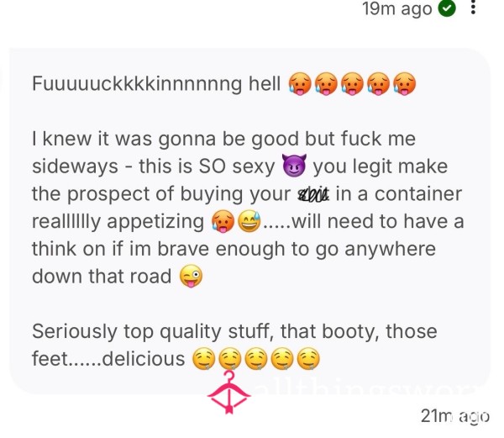Click the grinning sweat emoji before 'will need'

(x=249, y=221)
